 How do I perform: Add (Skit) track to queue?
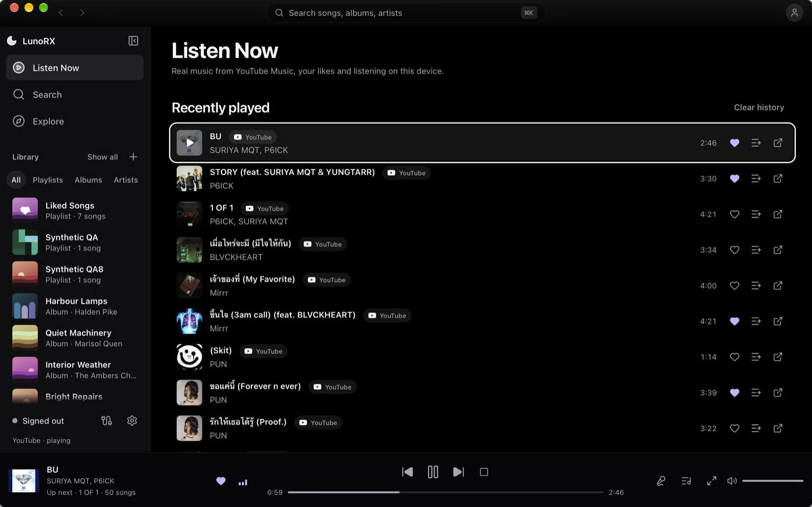(x=756, y=357)
